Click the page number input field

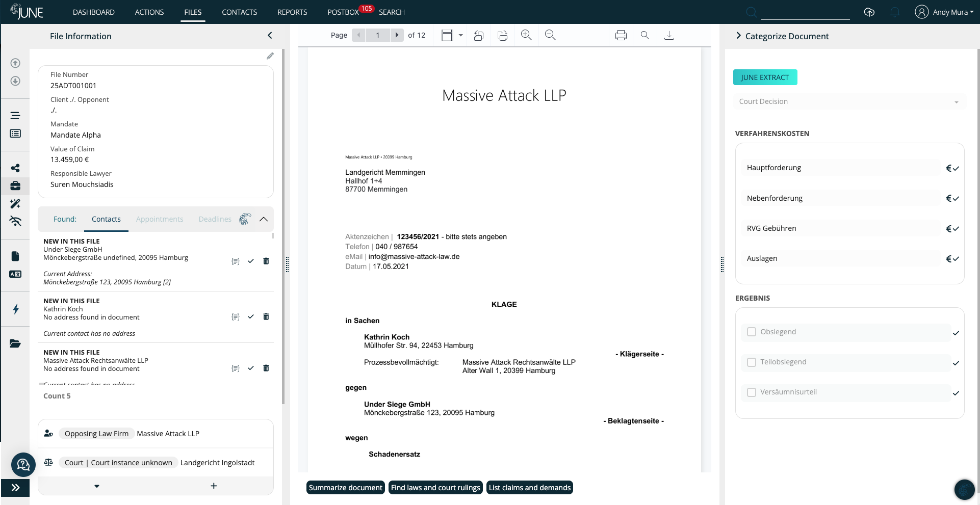click(x=377, y=35)
